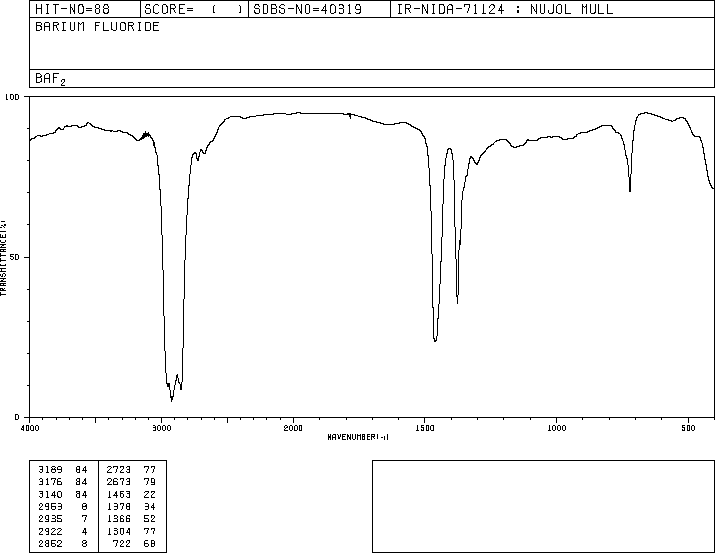The image size is (715, 553).
Task: Select the SDBS-NO=40319 header text
Action: (x=307, y=9)
